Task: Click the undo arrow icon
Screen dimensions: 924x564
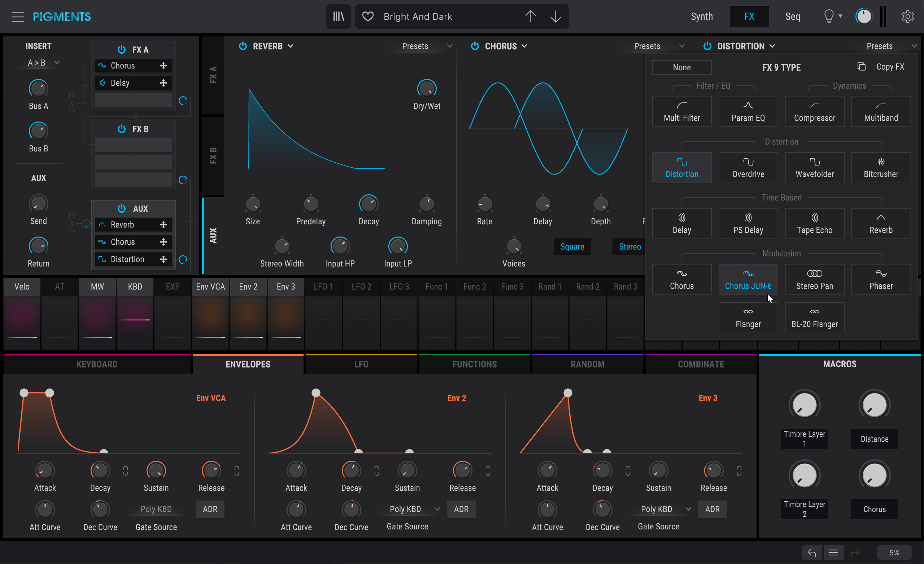Action: click(x=812, y=552)
